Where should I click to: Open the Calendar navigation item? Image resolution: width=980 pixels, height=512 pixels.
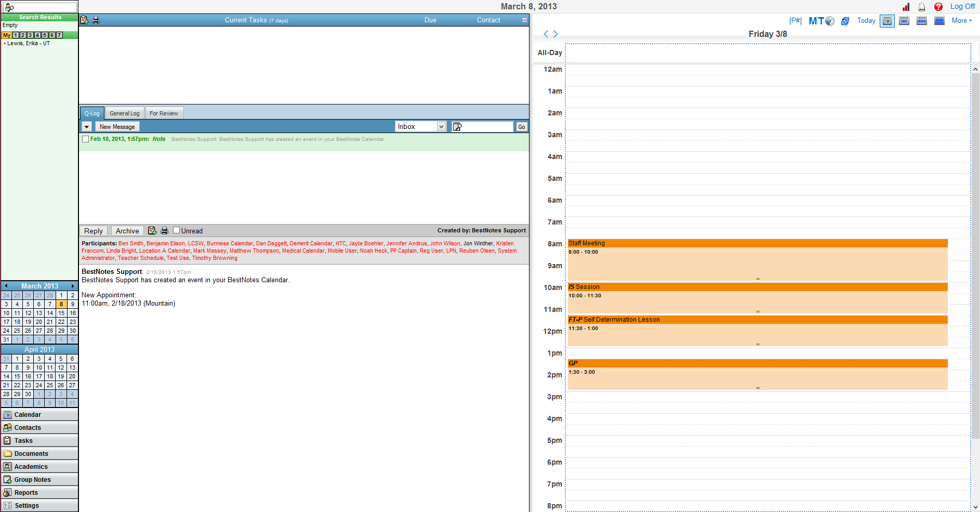pyautogui.click(x=39, y=415)
